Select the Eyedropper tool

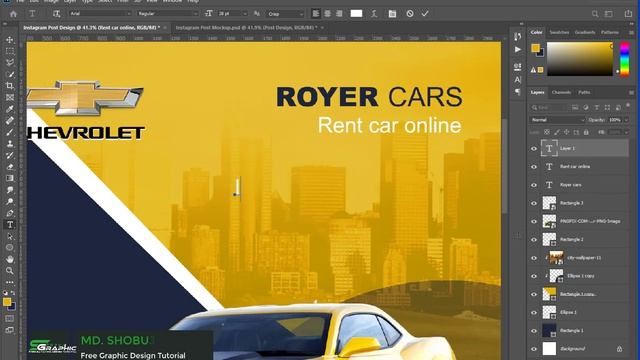[x=10, y=109]
